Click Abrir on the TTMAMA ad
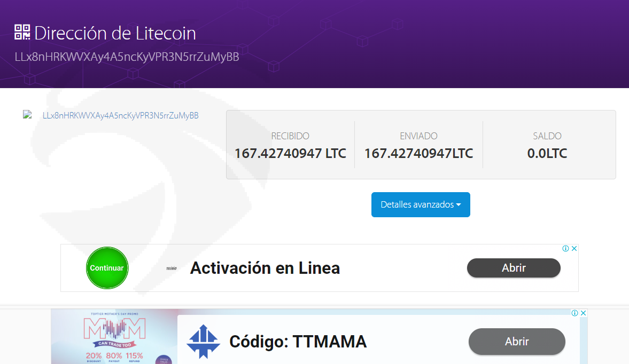 click(x=517, y=342)
